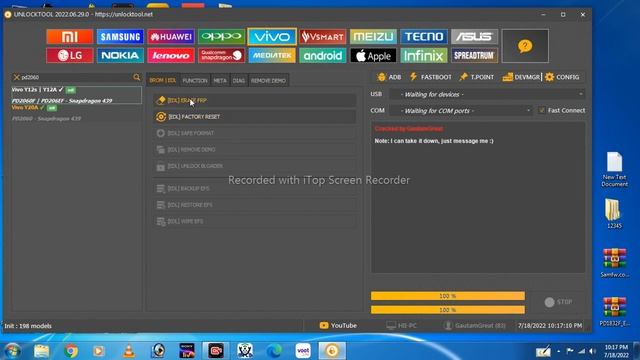This screenshot has height=360, width=640.
Task: Click [EDL] UNLOCK BLOADER button
Action: click(255, 166)
